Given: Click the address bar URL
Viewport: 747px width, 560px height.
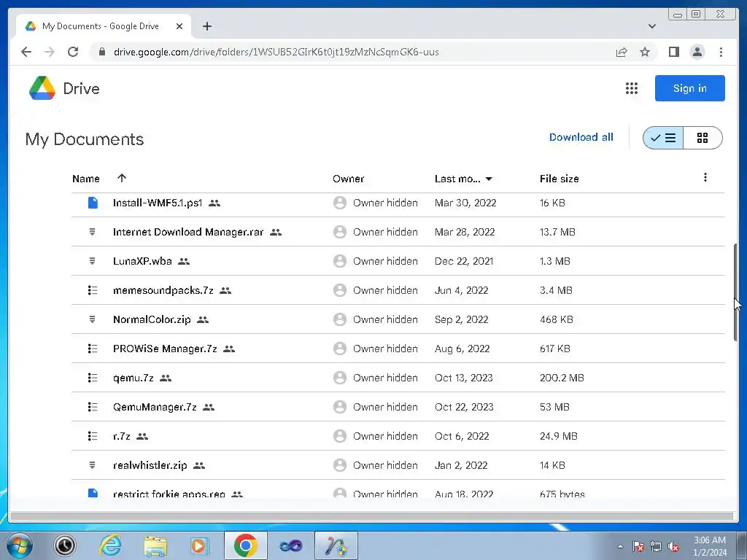Looking at the screenshot, I should [x=276, y=52].
